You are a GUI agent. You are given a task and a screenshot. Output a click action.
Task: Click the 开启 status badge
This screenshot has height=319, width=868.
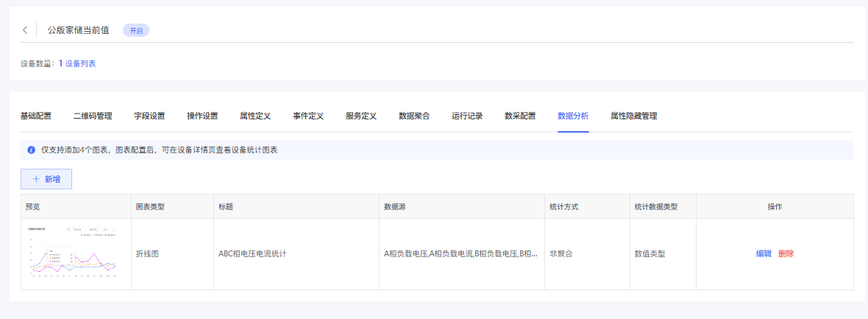[x=136, y=31]
